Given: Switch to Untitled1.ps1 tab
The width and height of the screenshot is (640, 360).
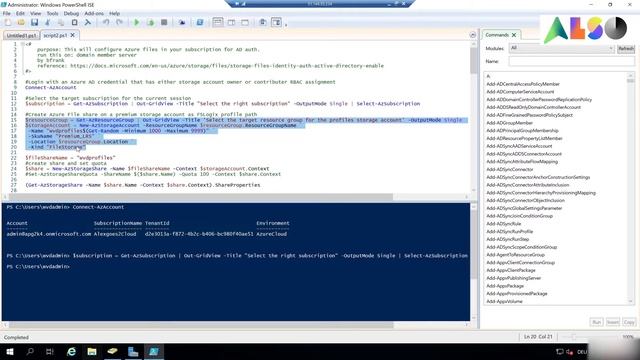Looking at the screenshot, I should tap(21, 36).
